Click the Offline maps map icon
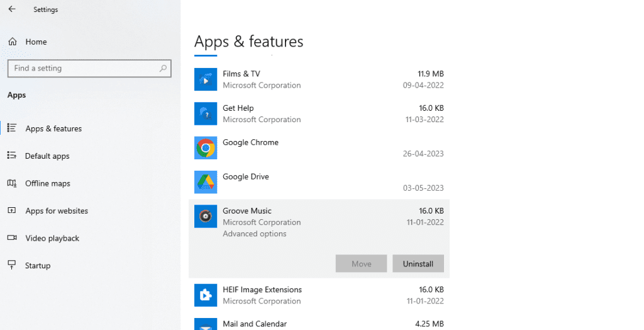This screenshot has height=330, width=644. [12, 183]
